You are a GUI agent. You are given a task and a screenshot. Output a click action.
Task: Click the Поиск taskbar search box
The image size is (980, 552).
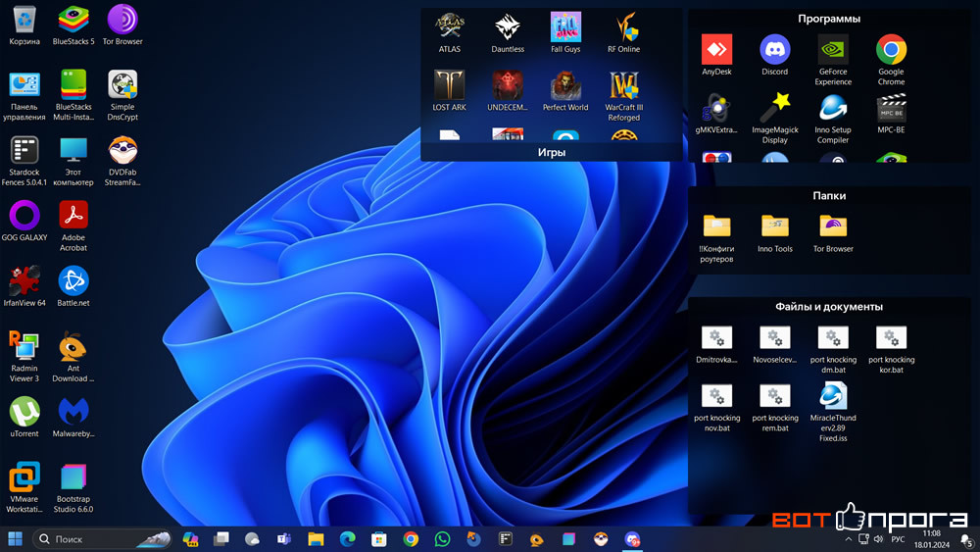(102, 539)
